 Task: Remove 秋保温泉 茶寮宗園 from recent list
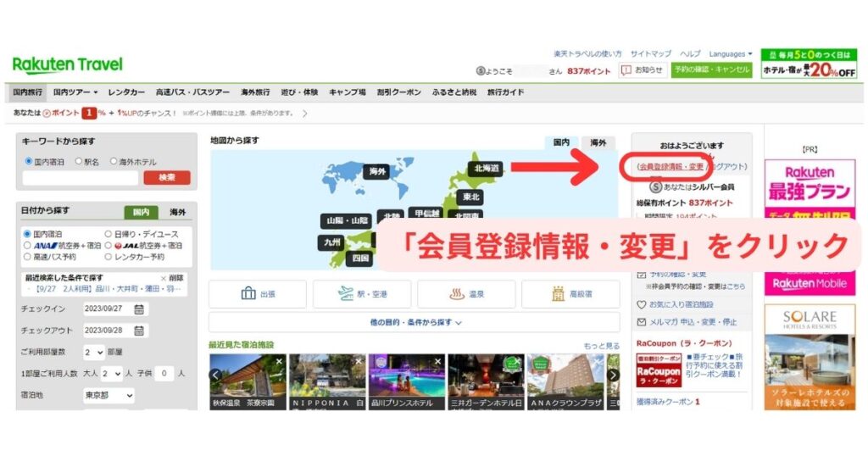pos(279,361)
